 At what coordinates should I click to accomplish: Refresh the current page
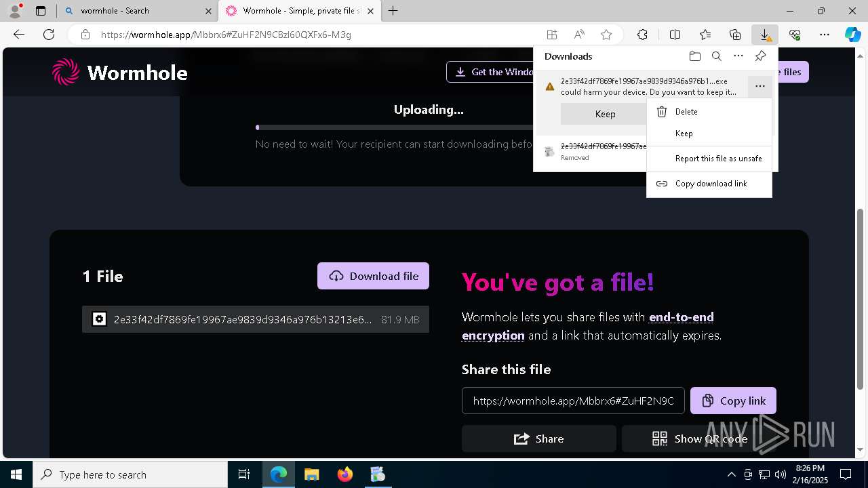[49, 35]
